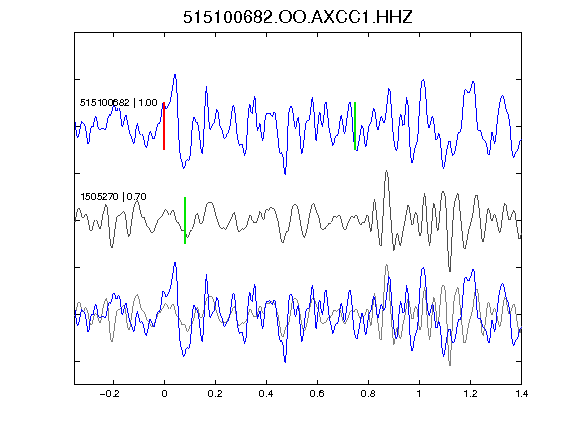576x432 pixels.
Task: Click the x-axis tick label 0.2
Action: (215, 394)
